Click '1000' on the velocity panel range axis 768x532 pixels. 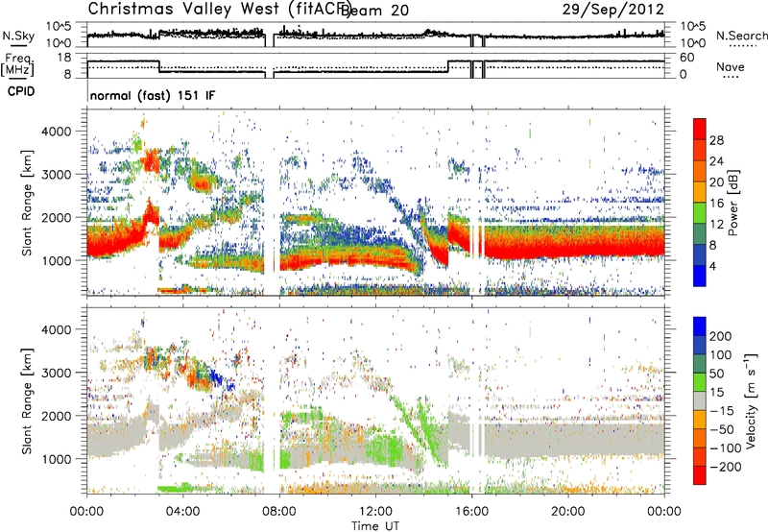[59, 459]
